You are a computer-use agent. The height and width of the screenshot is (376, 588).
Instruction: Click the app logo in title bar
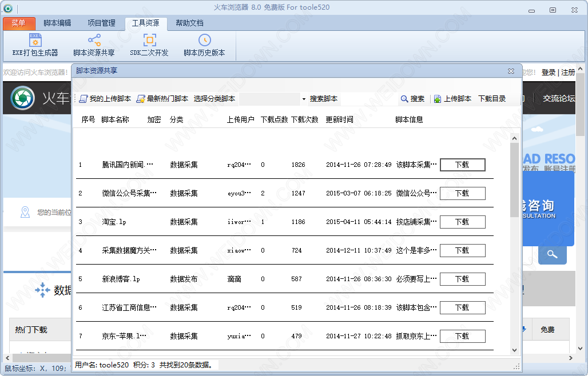[x=7, y=8]
